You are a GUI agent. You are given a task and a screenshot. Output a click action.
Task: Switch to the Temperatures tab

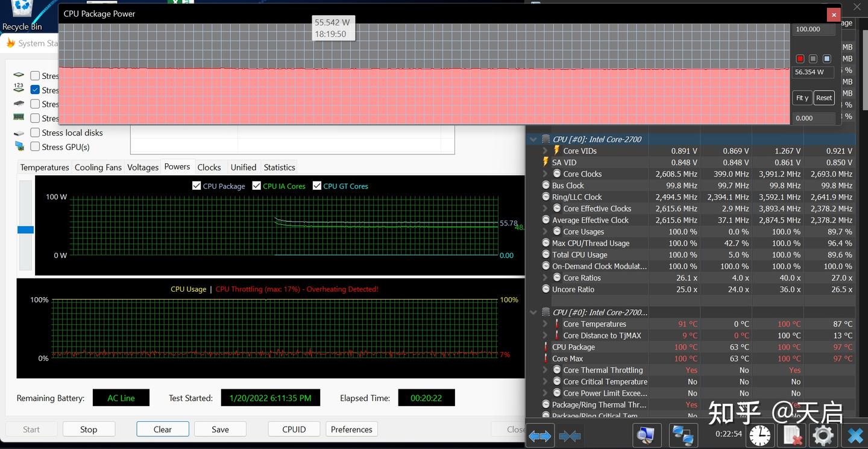tap(45, 168)
